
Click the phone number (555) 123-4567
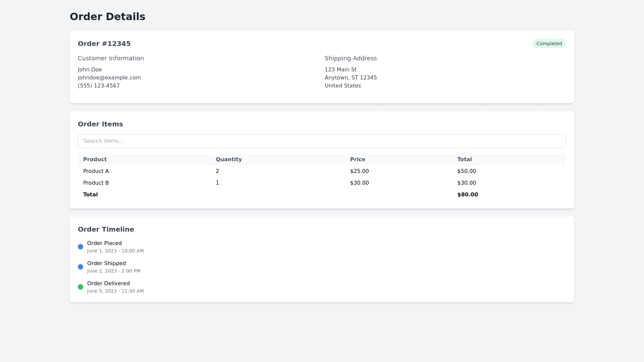(99, 85)
